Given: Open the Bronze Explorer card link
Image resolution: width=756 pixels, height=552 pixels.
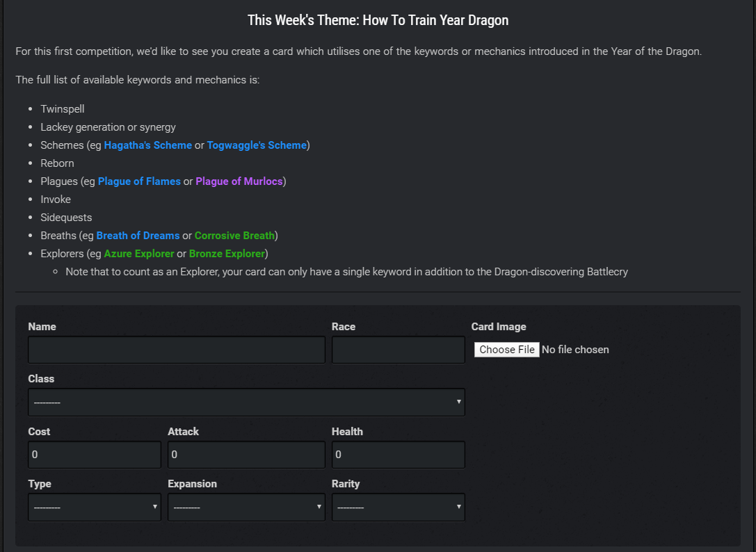Looking at the screenshot, I should coord(227,254).
